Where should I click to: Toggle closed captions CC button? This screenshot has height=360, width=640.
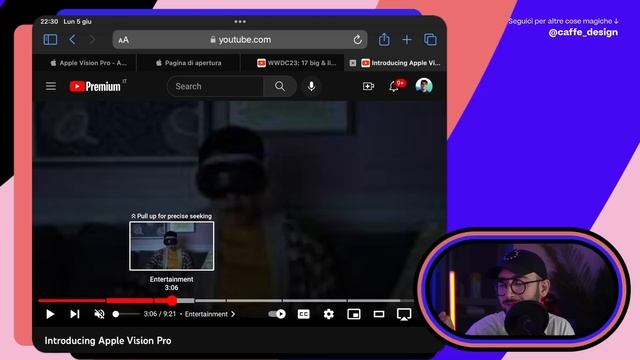tap(303, 314)
